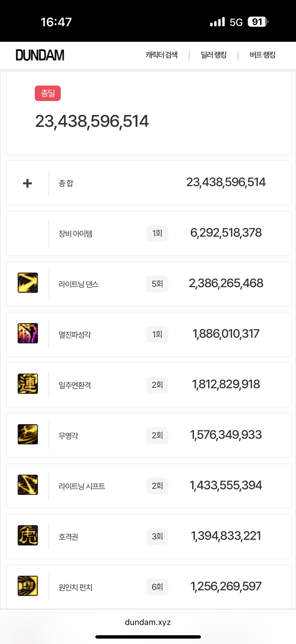Image resolution: width=296 pixels, height=644 pixels.
Task: Tap the 원인치 펀치 skill icon
Action: tap(28, 586)
